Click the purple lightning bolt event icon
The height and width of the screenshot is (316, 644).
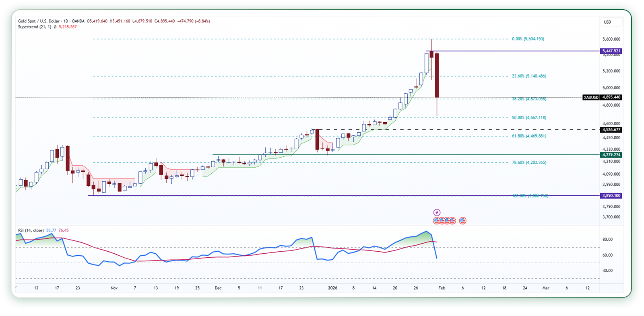437,212
